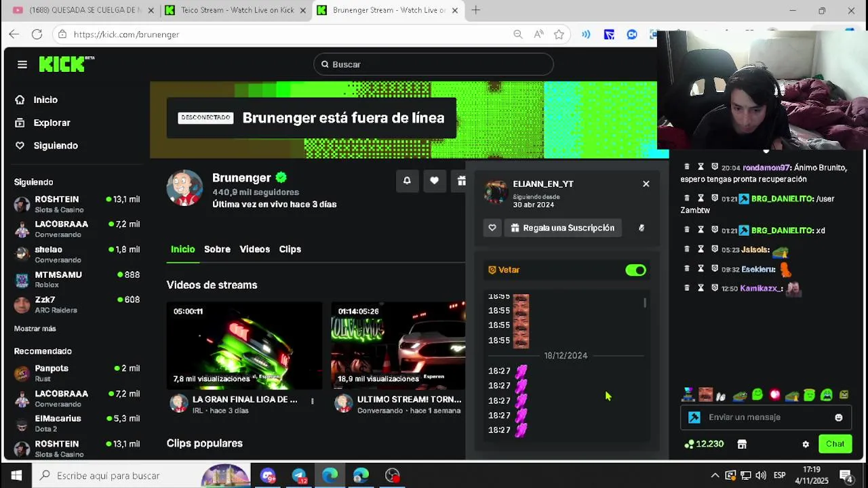Open the 12.230 channel points balance
The image size is (868, 488).
pyautogui.click(x=704, y=445)
